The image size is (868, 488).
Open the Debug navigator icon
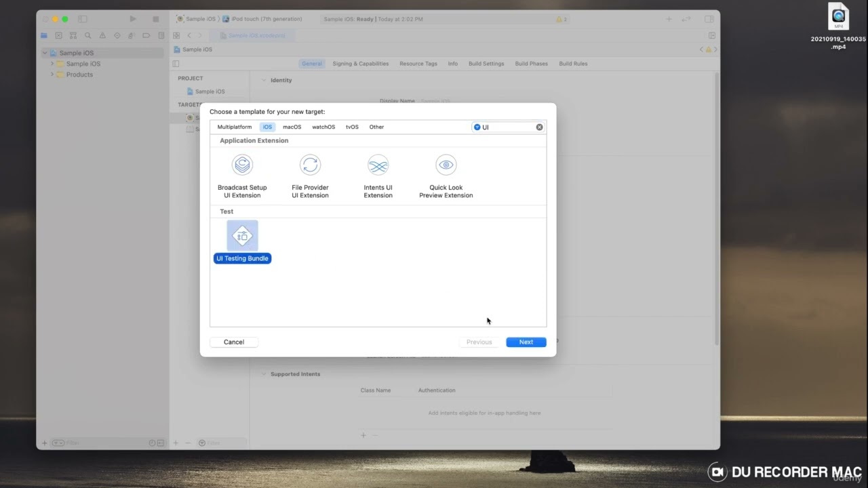coord(132,35)
